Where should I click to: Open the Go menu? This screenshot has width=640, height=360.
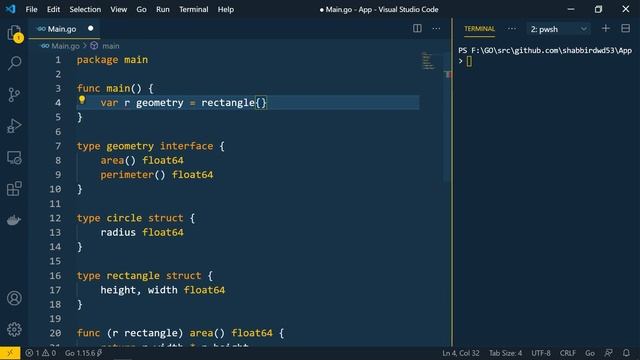(141, 9)
